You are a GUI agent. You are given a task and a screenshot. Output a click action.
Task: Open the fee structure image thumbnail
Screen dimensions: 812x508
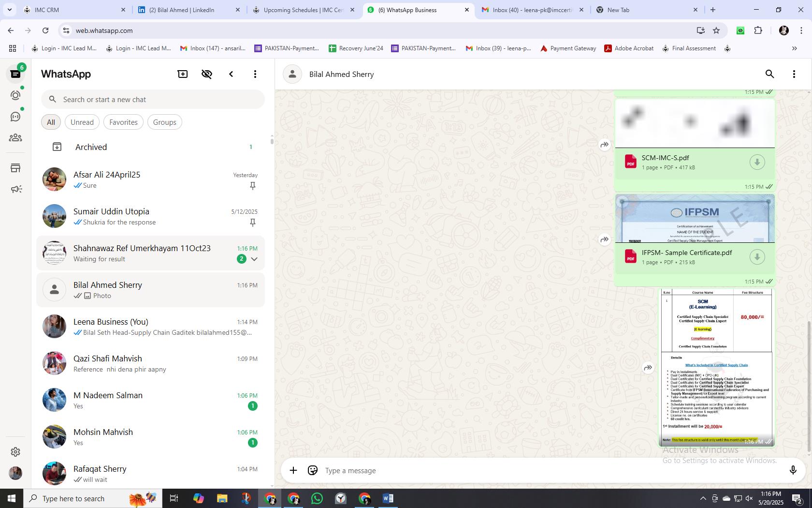(717, 368)
